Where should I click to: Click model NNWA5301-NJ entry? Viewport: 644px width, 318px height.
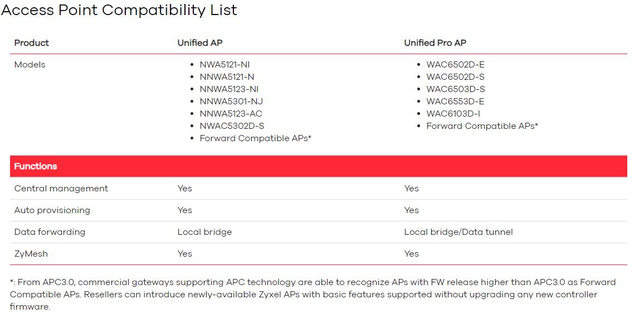(231, 102)
